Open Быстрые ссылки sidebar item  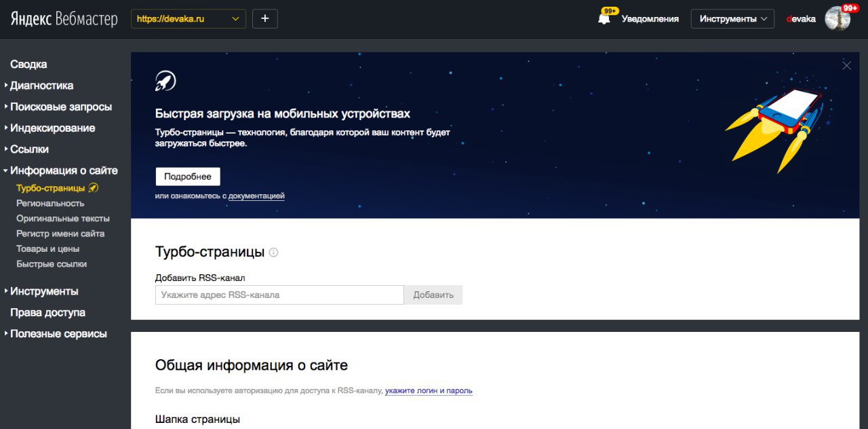click(52, 264)
